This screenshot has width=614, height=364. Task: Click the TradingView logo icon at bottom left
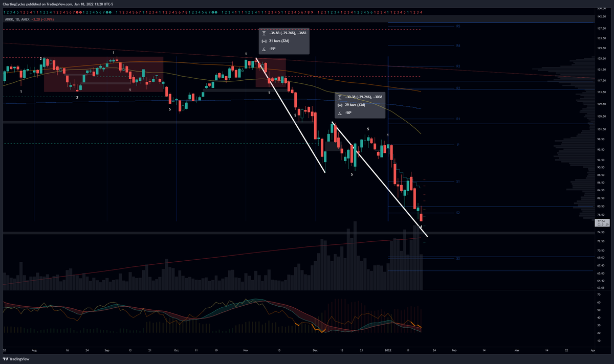5,359
